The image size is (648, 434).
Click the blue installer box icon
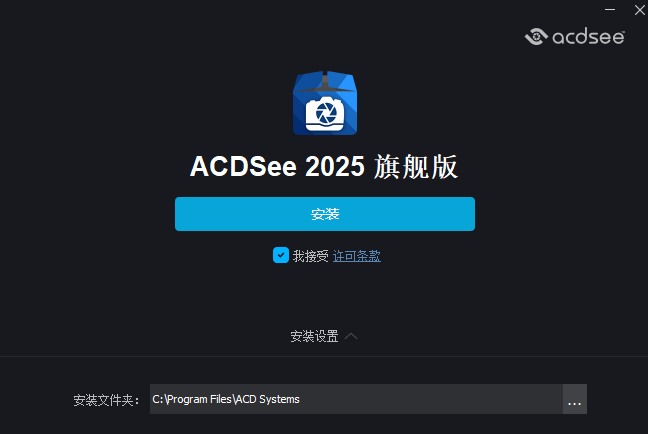point(325,103)
